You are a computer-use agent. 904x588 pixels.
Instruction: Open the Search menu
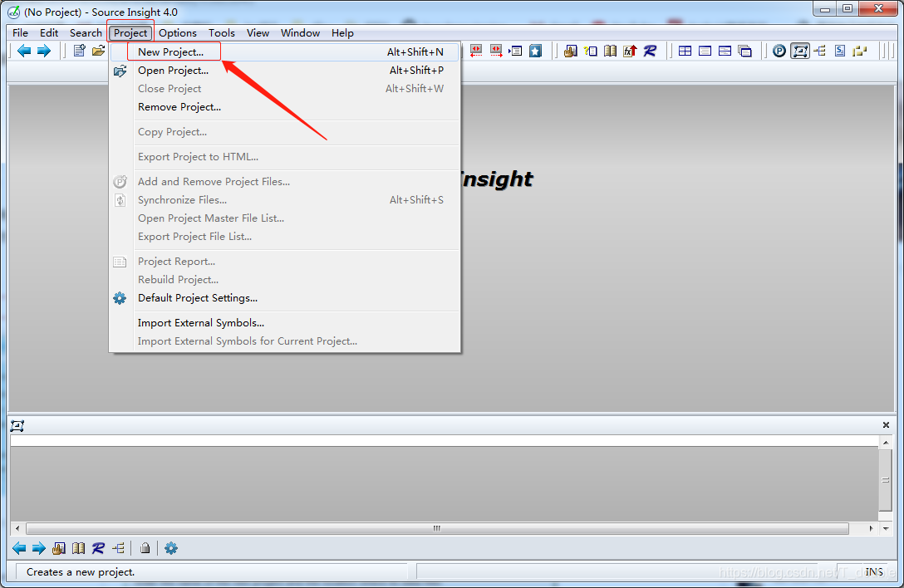[x=86, y=33]
